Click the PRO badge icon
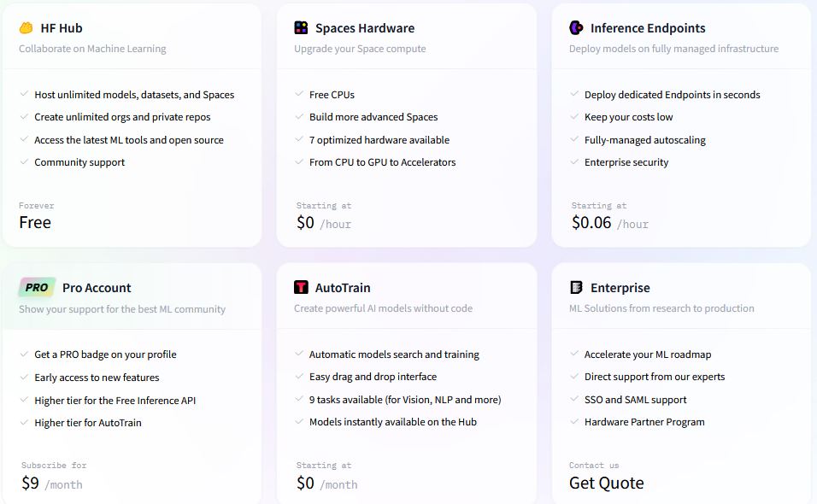Image resolution: width=817 pixels, height=504 pixels. (x=37, y=287)
